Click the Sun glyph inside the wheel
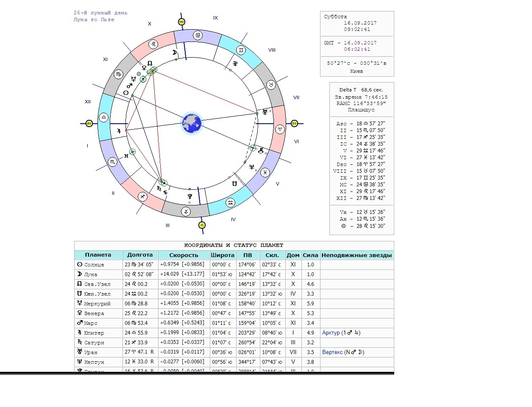 tap(126, 93)
